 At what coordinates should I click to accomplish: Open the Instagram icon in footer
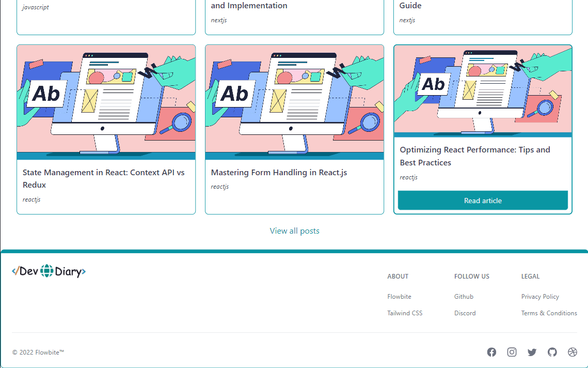[512, 352]
